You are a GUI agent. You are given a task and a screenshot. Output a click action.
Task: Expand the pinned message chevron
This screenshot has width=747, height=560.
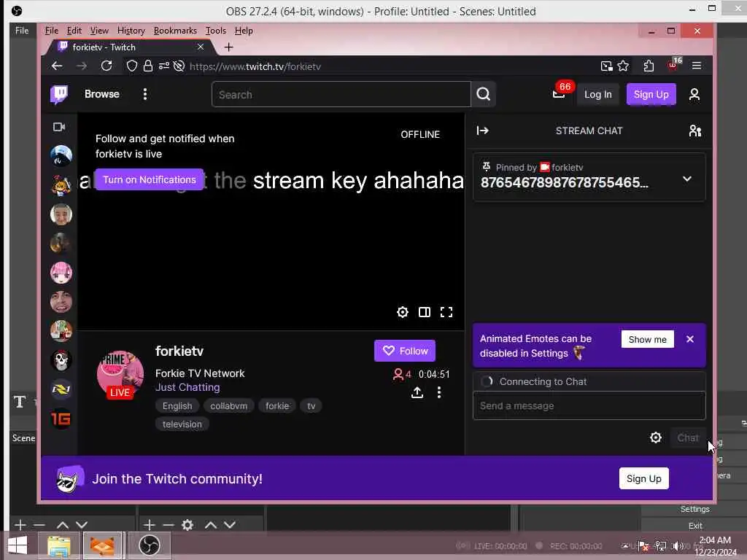coord(687,179)
